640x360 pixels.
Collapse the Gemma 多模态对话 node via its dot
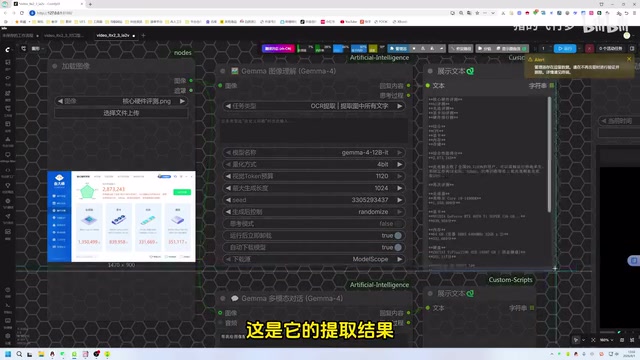coord(222,298)
